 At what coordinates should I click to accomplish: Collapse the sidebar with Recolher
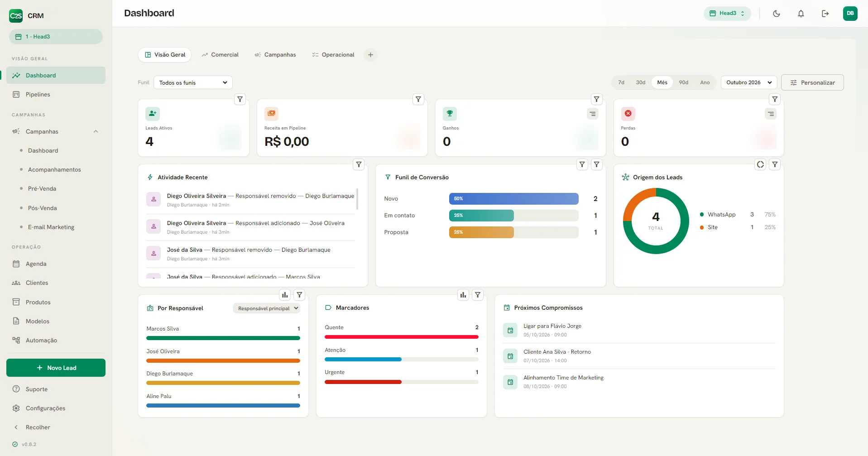[56, 427]
